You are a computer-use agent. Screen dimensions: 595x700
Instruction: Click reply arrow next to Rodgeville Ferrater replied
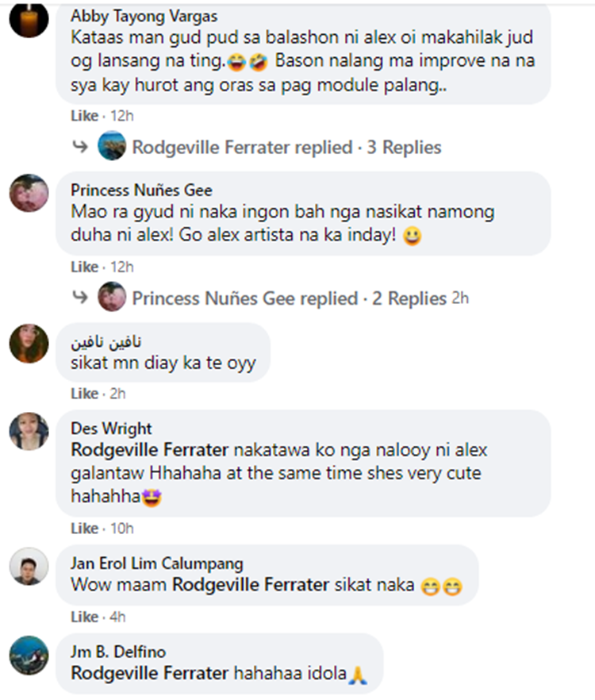click(x=80, y=146)
